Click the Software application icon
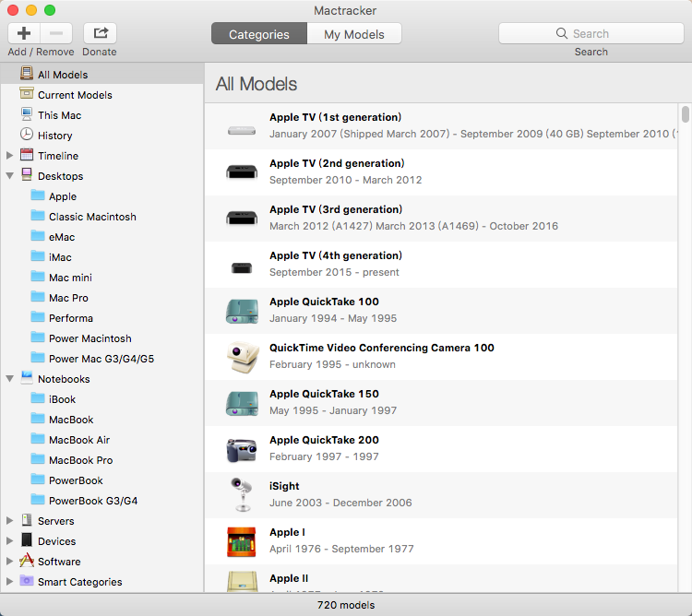The image size is (692, 616). (x=27, y=561)
